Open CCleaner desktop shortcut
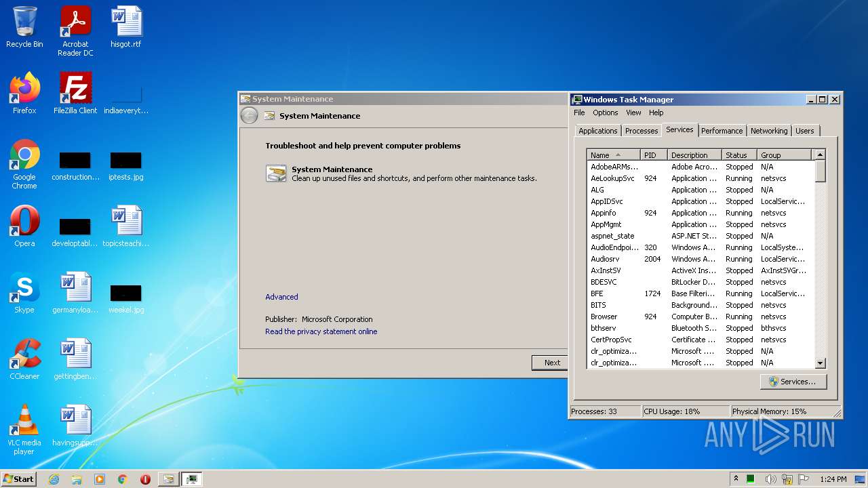Image resolution: width=868 pixels, height=488 pixels. 24,359
